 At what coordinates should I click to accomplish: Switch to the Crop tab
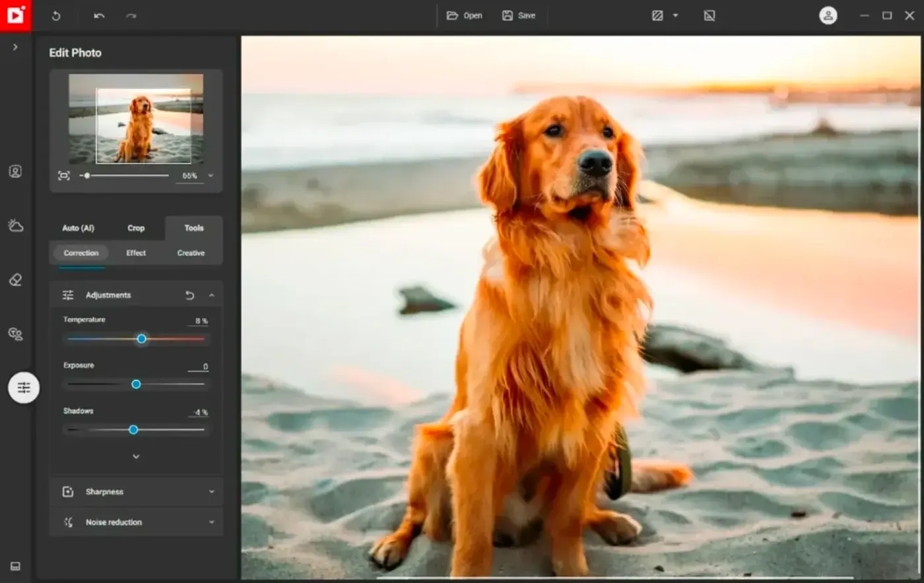(136, 228)
